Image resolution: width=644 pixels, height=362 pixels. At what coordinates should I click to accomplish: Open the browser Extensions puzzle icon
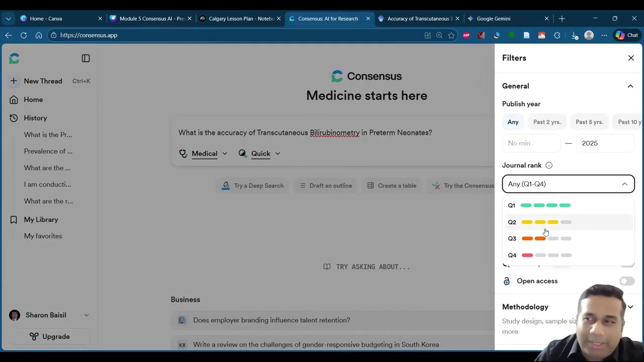point(557,35)
